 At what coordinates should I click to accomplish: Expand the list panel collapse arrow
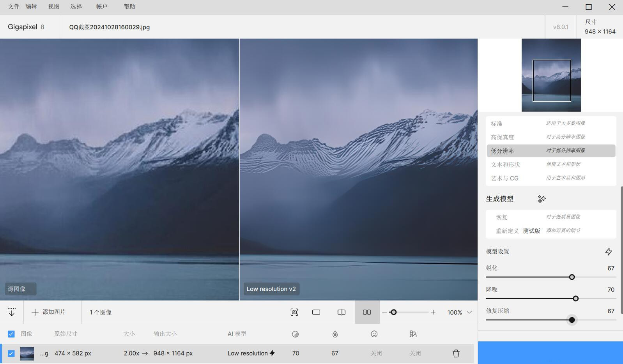(x=12, y=312)
